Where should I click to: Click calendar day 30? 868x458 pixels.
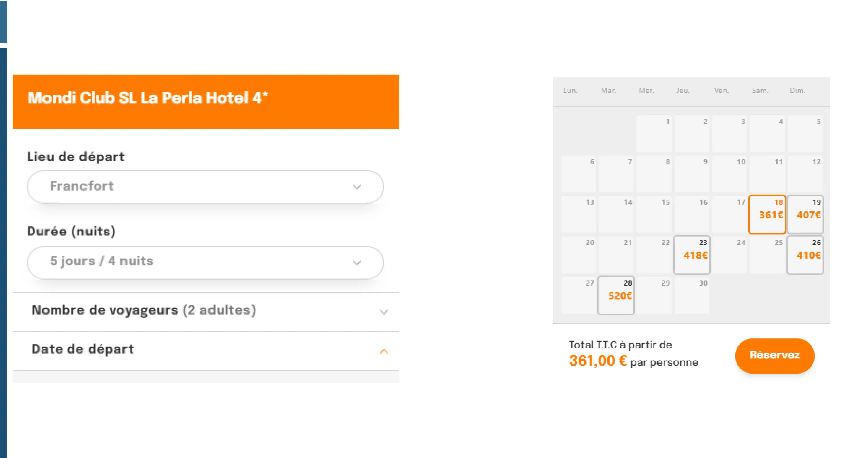pos(692,295)
